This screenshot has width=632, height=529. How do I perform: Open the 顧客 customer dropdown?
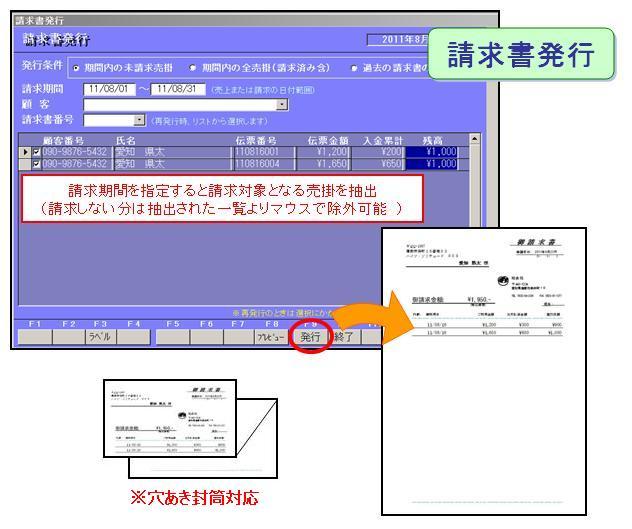click(282, 104)
